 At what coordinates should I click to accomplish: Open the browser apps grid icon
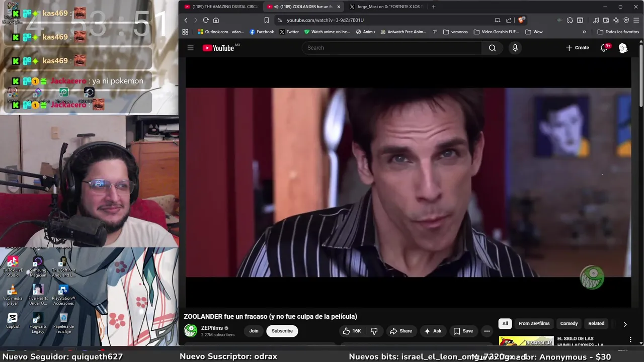point(185,32)
